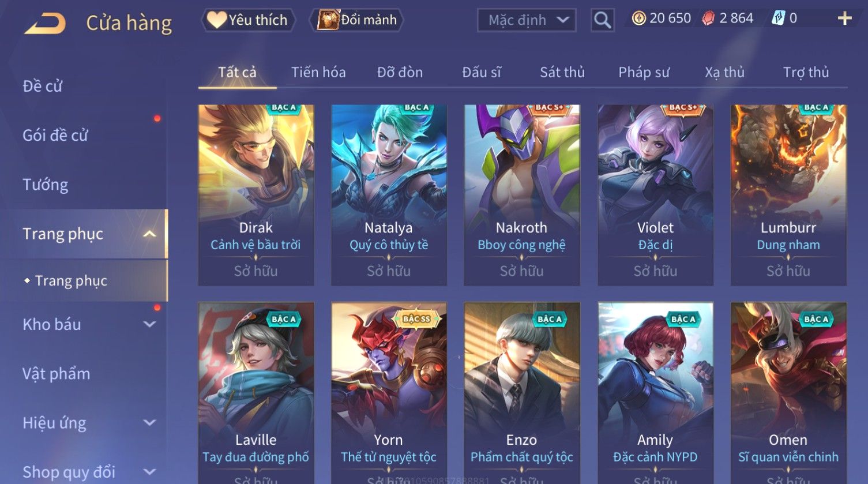Image resolution: width=868 pixels, height=484 pixels.
Task: Select the Tiến hóa tab
Action: coord(318,72)
